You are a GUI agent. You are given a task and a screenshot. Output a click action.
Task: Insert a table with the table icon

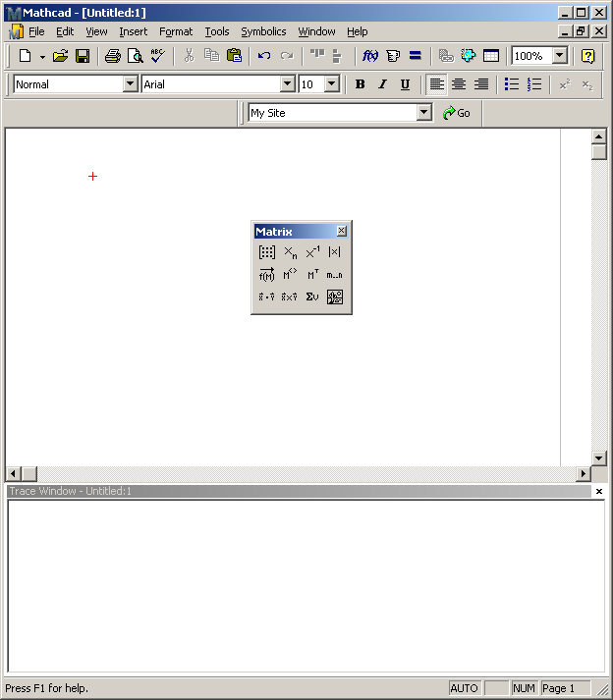pyautogui.click(x=490, y=56)
